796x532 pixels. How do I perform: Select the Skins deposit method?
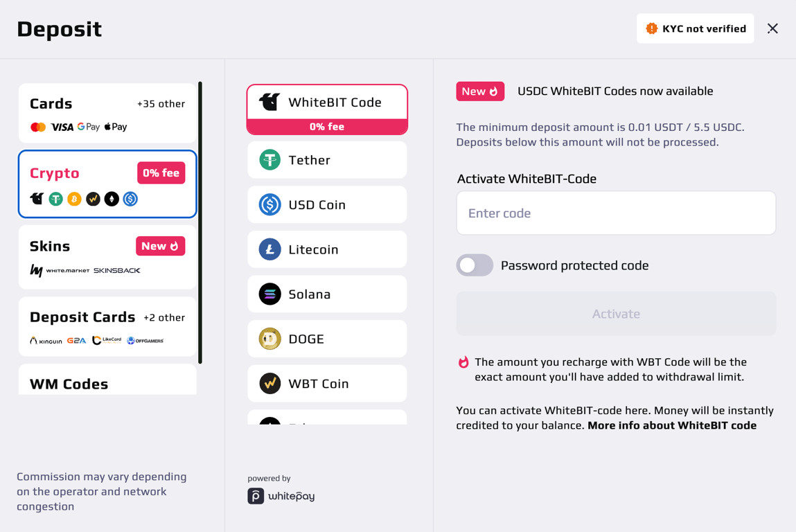pos(107,257)
